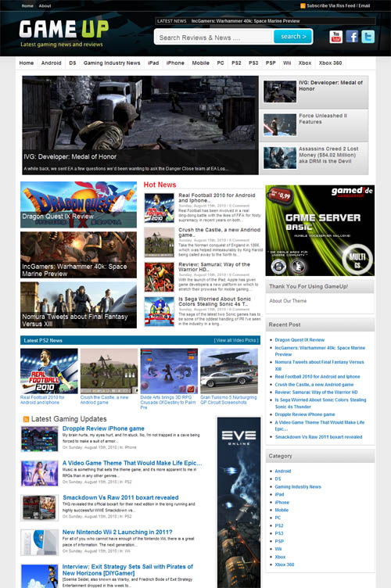
Task: Select PS3 in the navigation bar
Action: [253, 63]
